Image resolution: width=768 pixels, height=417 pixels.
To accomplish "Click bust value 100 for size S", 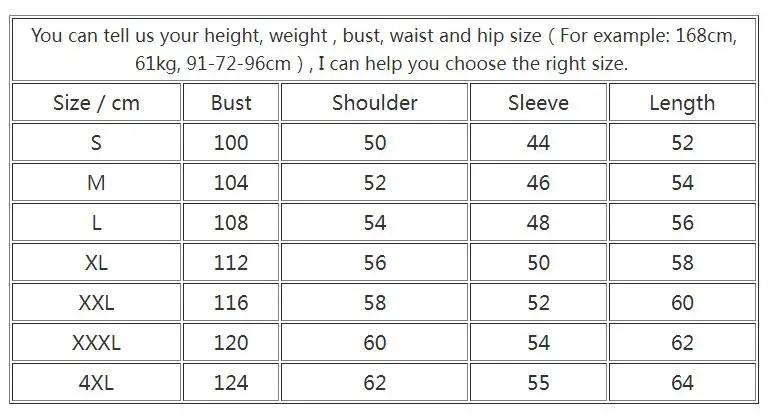I will (231, 143).
